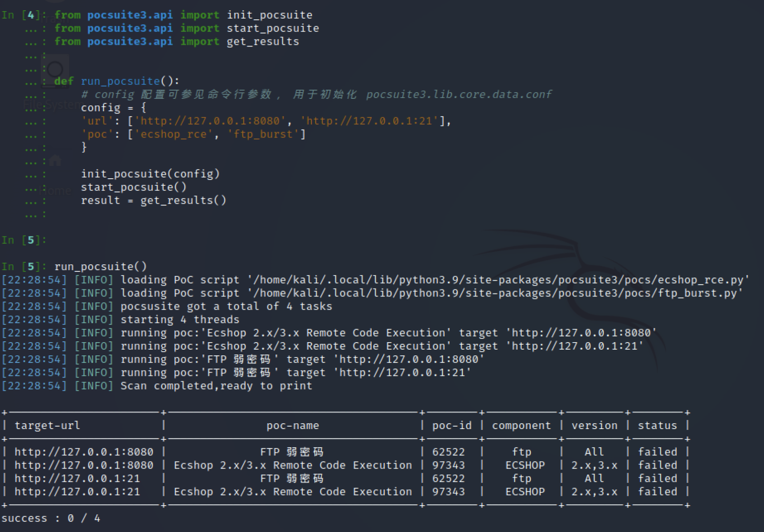Screen dimensions: 764x532
Task: Click the ecshop_rce.py script path
Action: point(498,280)
